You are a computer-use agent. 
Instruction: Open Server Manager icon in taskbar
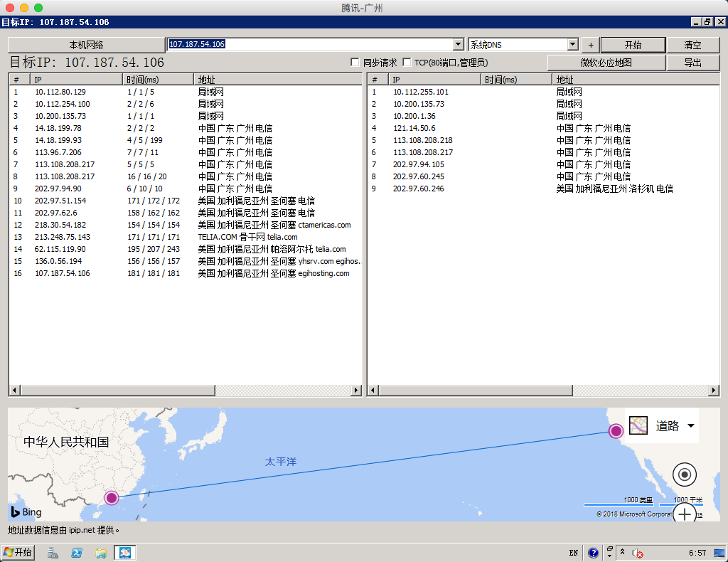tap(53, 552)
